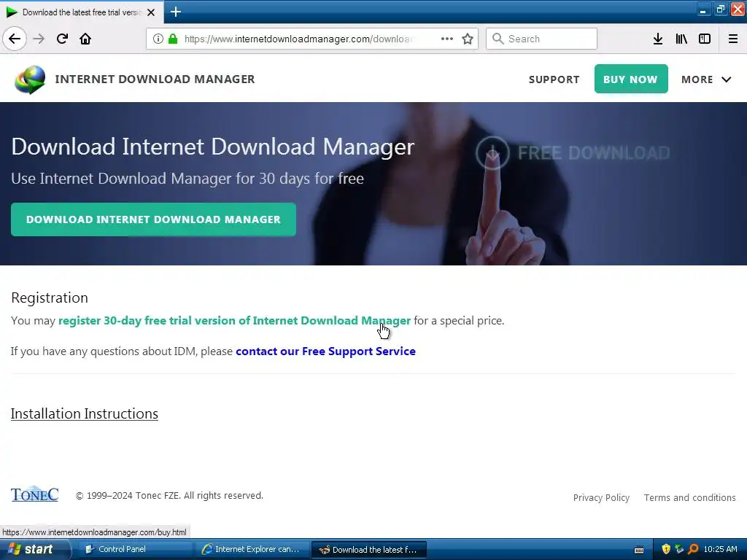Viewport: 747px width, 560px height.
Task: Open a new tab with the plus icon
Action: (x=175, y=12)
